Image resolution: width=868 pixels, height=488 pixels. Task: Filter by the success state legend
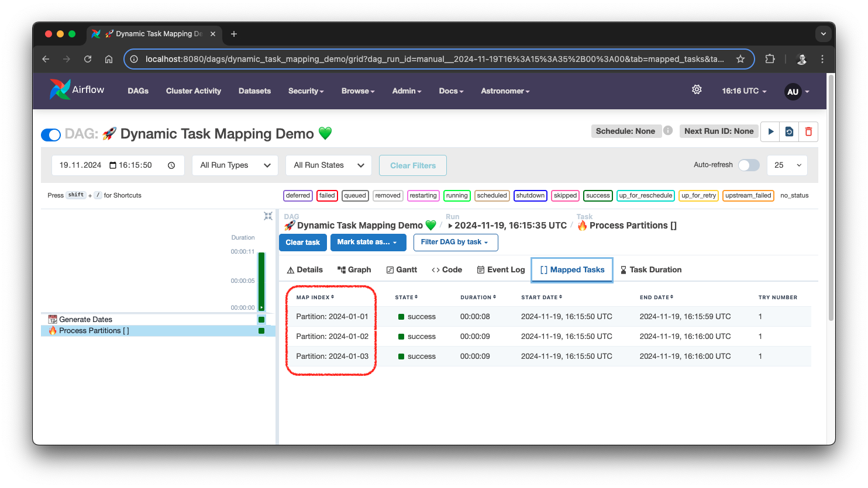point(598,196)
